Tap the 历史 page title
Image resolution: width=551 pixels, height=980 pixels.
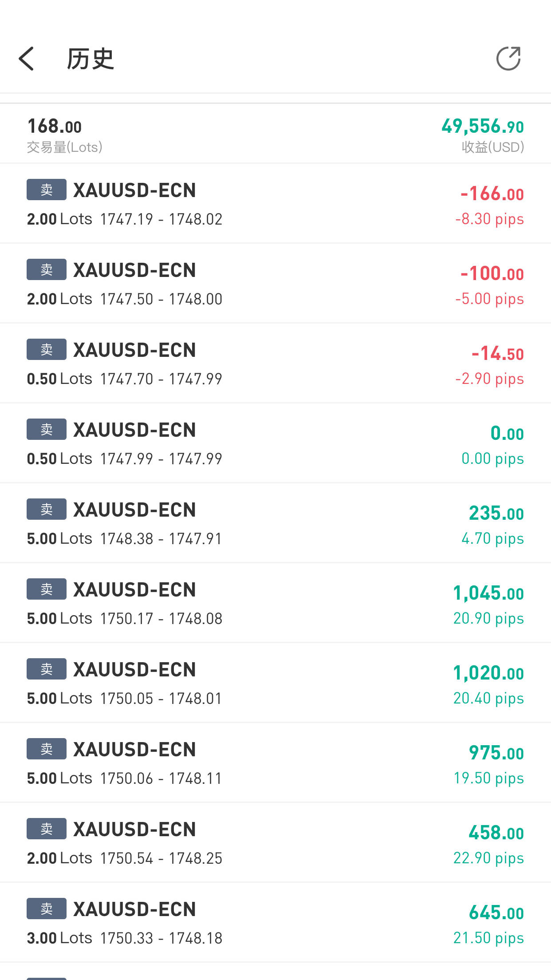[90, 59]
